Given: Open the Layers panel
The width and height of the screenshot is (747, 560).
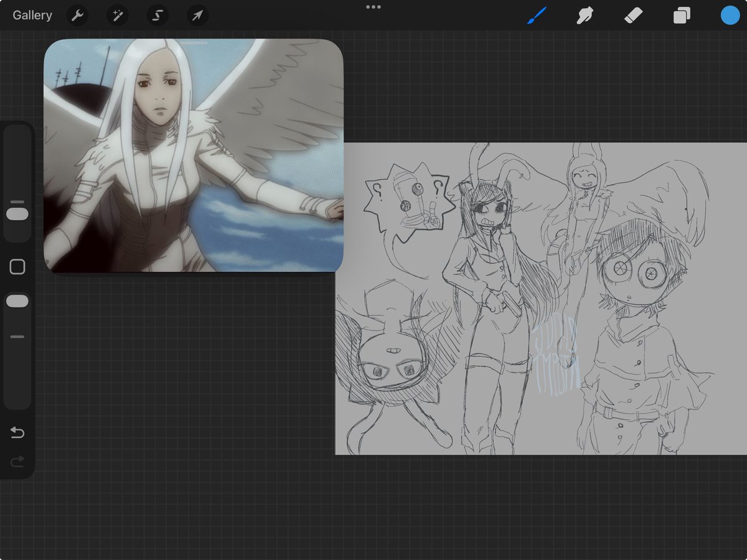Looking at the screenshot, I should coord(682,16).
